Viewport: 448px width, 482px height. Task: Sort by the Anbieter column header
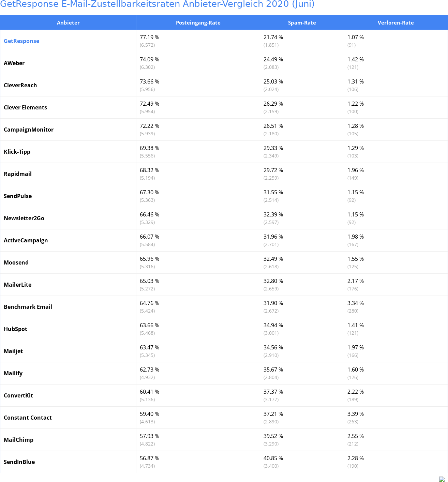pyautogui.click(x=68, y=22)
